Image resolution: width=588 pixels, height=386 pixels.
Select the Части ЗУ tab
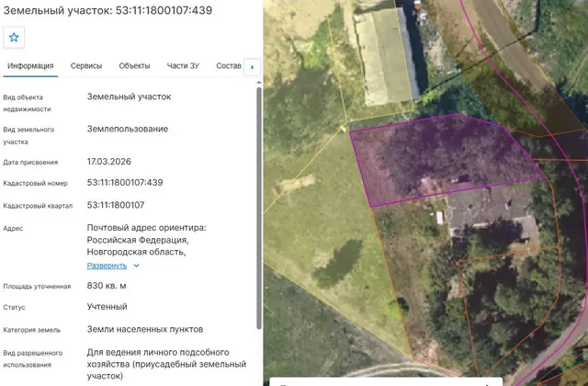pos(183,65)
